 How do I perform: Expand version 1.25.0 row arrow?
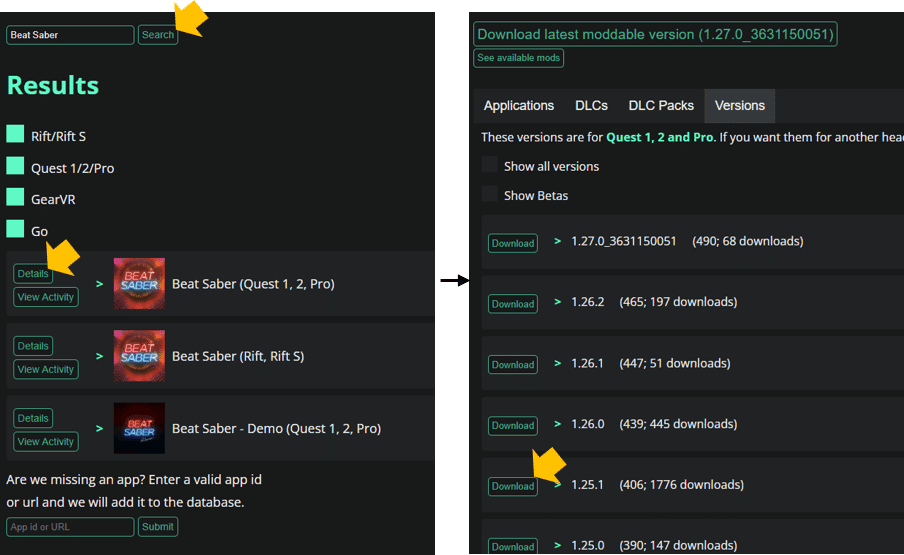(x=558, y=545)
